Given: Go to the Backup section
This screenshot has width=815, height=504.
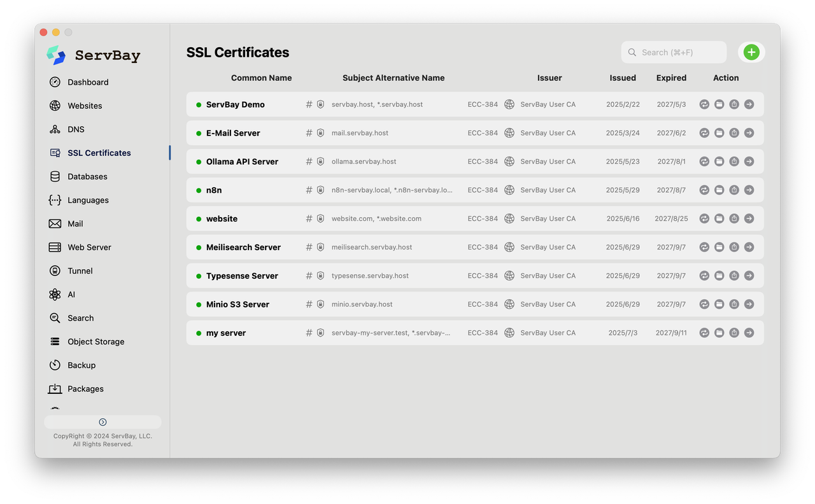Looking at the screenshot, I should tap(81, 365).
